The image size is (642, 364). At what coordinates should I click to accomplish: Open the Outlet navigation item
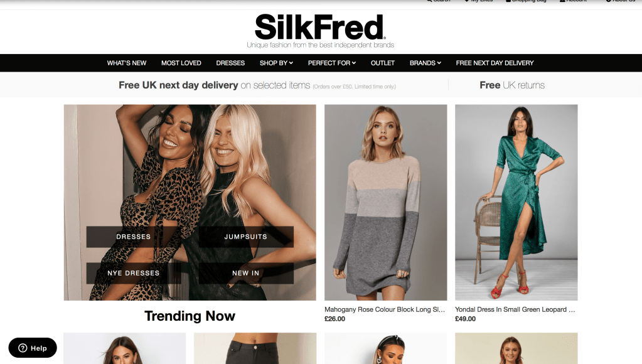pyautogui.click(x=383, y=63)
